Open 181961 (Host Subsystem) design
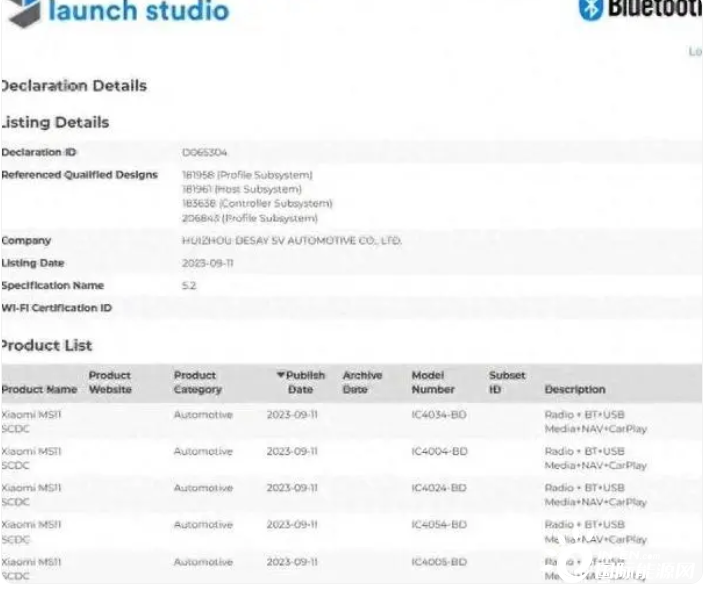Image resolution: width=704 pixels, height=589 pixels. [242, 189]
